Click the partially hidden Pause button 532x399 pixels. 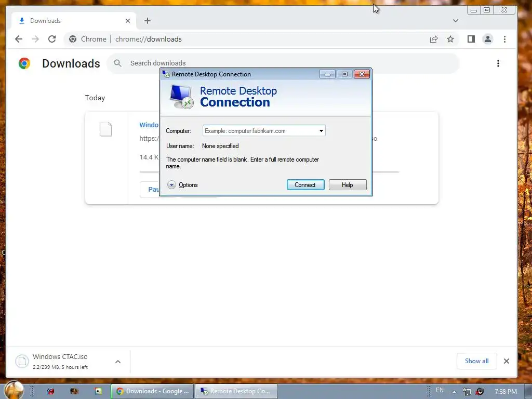pyautogui.click(x=150, y=189)
